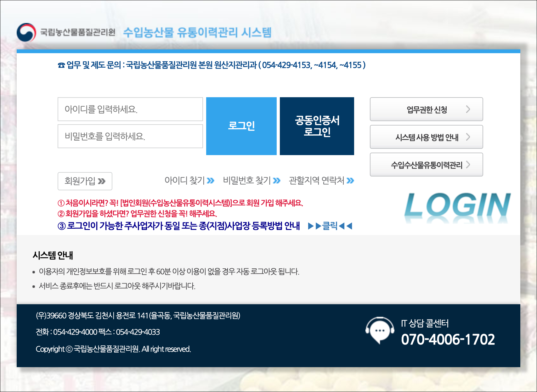Open 수입수산물유통이력관리 link button
537x392 pixels.
click(427, 165)
